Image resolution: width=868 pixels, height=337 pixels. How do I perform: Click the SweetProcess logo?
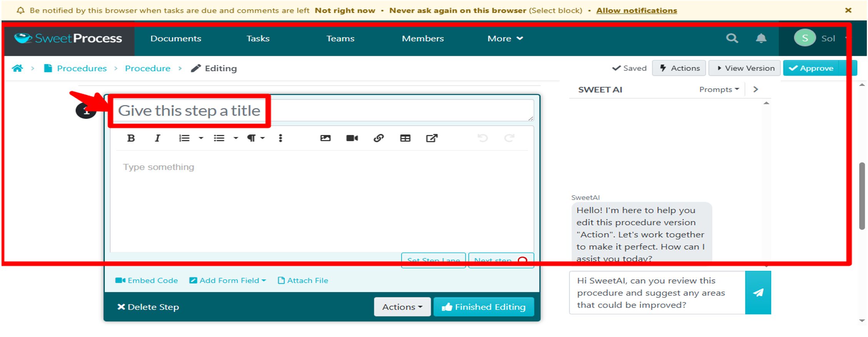pyautogui.click(x=68, y=38)
